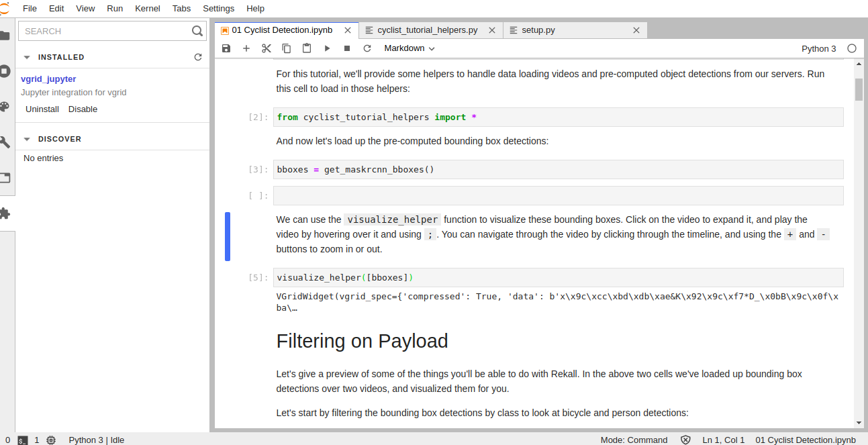
Task: Open the Running Terminals and Kernels sidebar icon
Action: [x=5, y=71]
